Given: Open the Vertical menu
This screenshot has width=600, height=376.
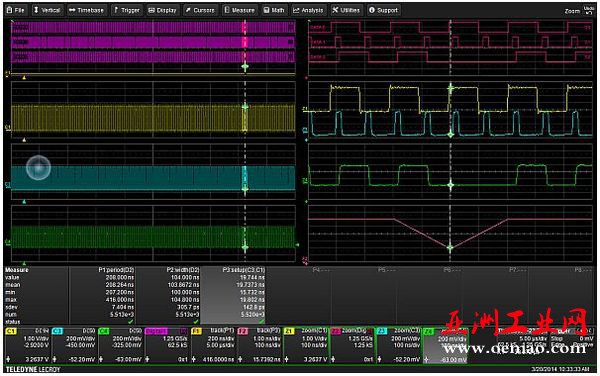Looking at the screenshot, I should pyautogui.click(x=47, y=10).
